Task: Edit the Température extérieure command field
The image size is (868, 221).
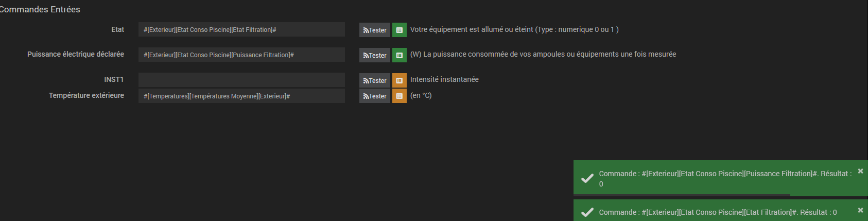Action: (241, 96)
